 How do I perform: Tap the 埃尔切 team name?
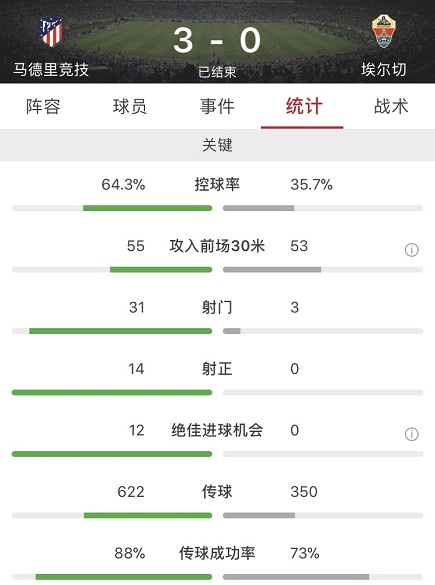(x=384, y=70)
